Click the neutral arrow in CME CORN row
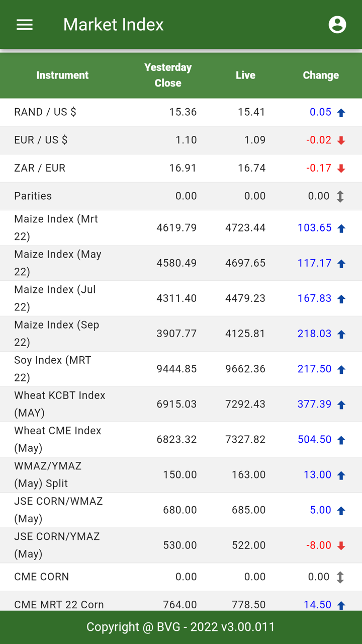This screenshot has width=362, height=644. click(x=340, y=577)
